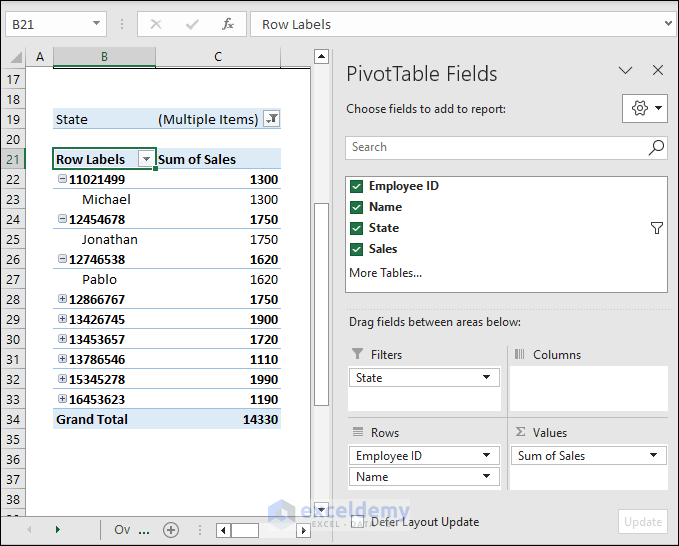Uncheck the Sales field checkbox
Viewport: 679px width, 546px height.
coord(356,249)
